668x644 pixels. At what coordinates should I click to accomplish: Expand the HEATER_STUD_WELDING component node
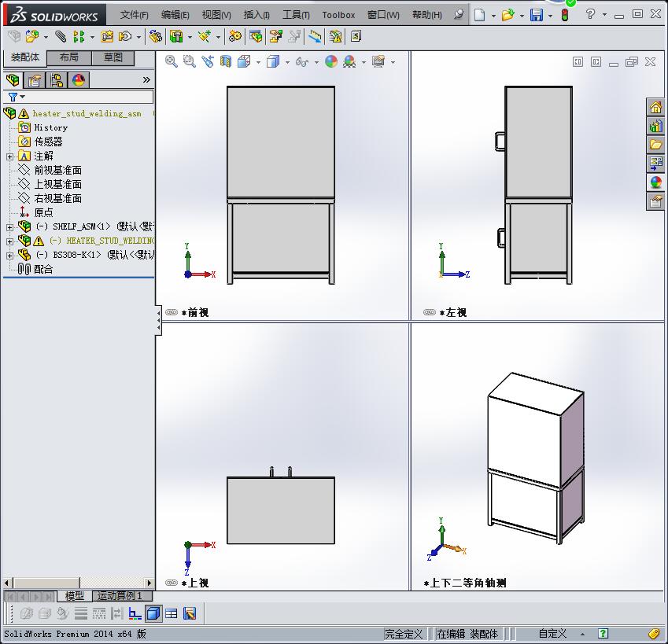click(9, 241)
